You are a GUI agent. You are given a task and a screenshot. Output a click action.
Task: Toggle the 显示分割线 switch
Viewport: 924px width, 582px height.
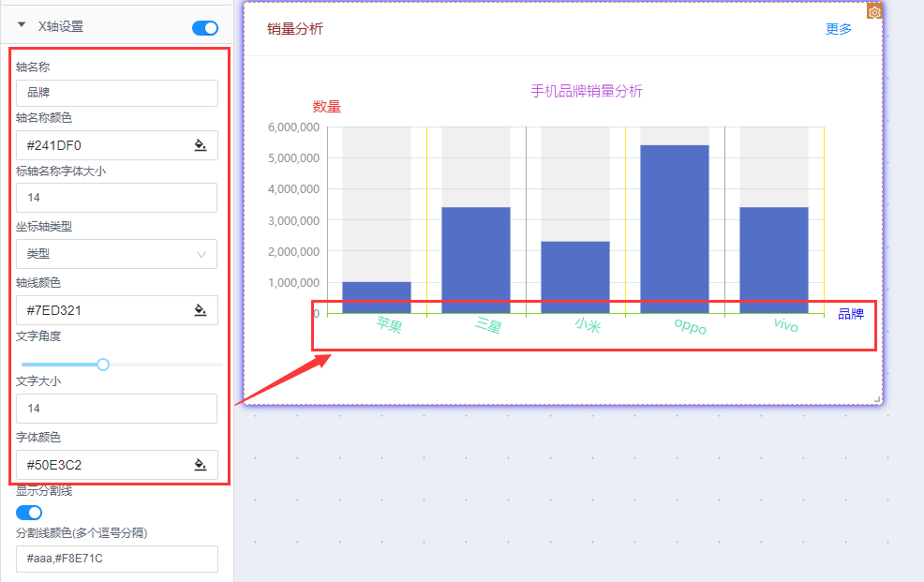[29, 513]
